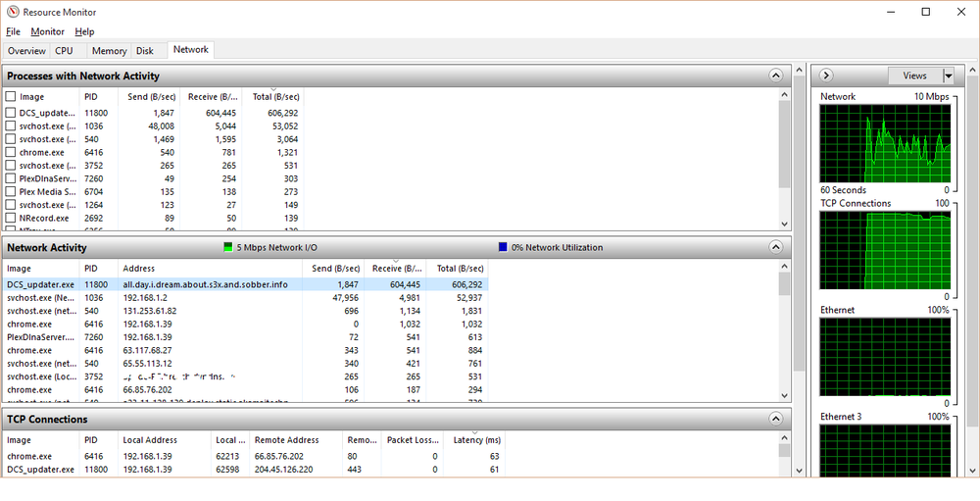Open the File menu
The height and width of the screenshot is (501, 980).
click(13, 31)
